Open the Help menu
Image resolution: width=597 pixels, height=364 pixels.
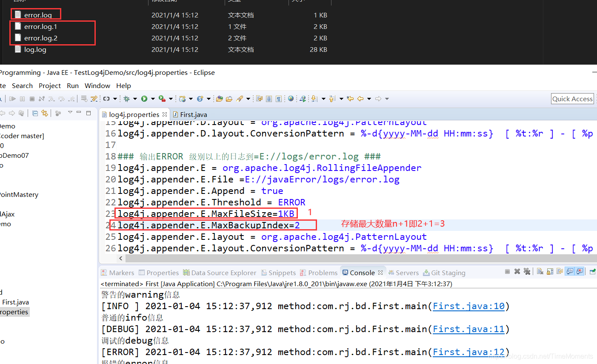pos(123,85)
